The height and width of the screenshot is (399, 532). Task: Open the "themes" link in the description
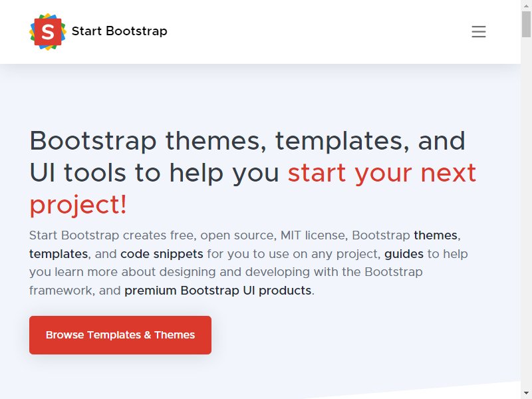[x=436, y=235]
